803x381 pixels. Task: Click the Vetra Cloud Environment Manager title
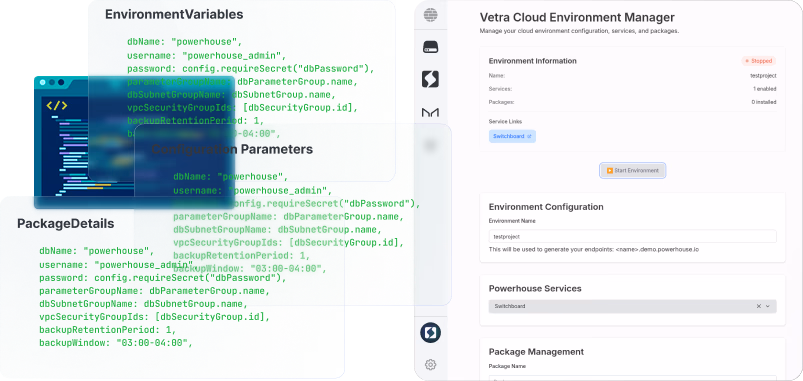point(577,17)
